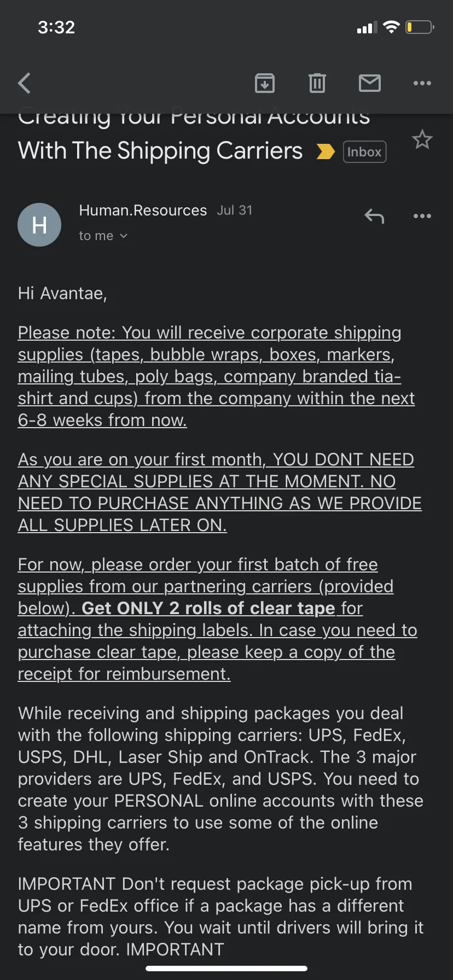Tap the Human.Resources sender name
This screenshot has width=453, height=980.
pos(143,211)
